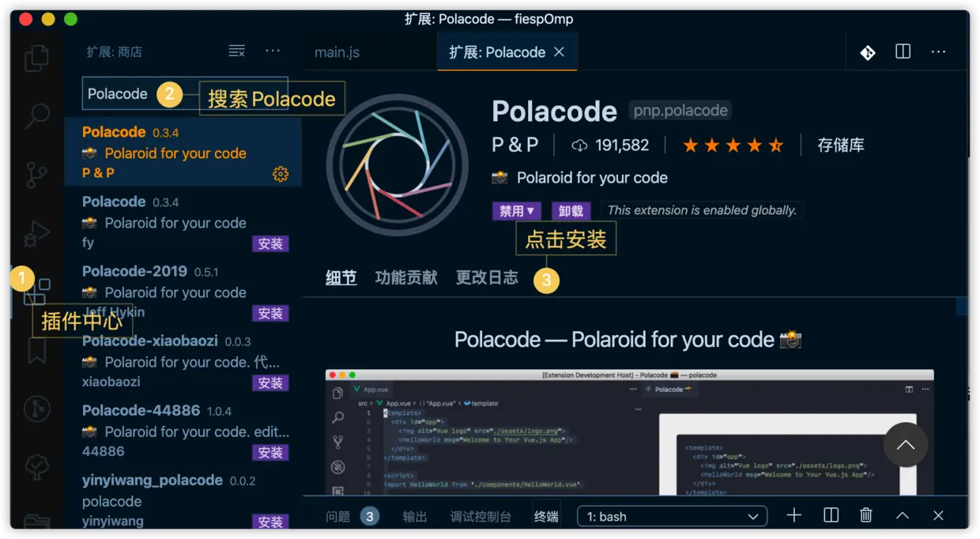
Task: Click the P & P publisher name in extension header
Action: click(x=514, y=145)
